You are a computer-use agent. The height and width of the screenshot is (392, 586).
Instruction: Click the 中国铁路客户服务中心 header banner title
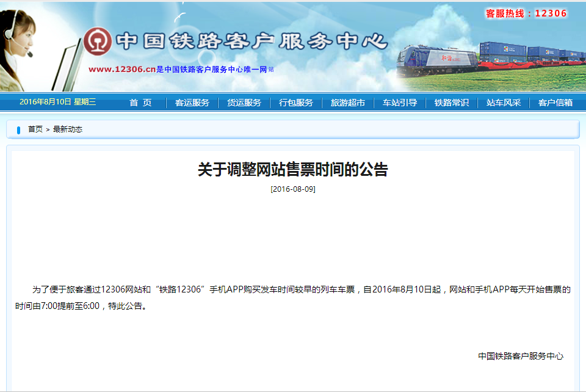[x=251, y=41]
